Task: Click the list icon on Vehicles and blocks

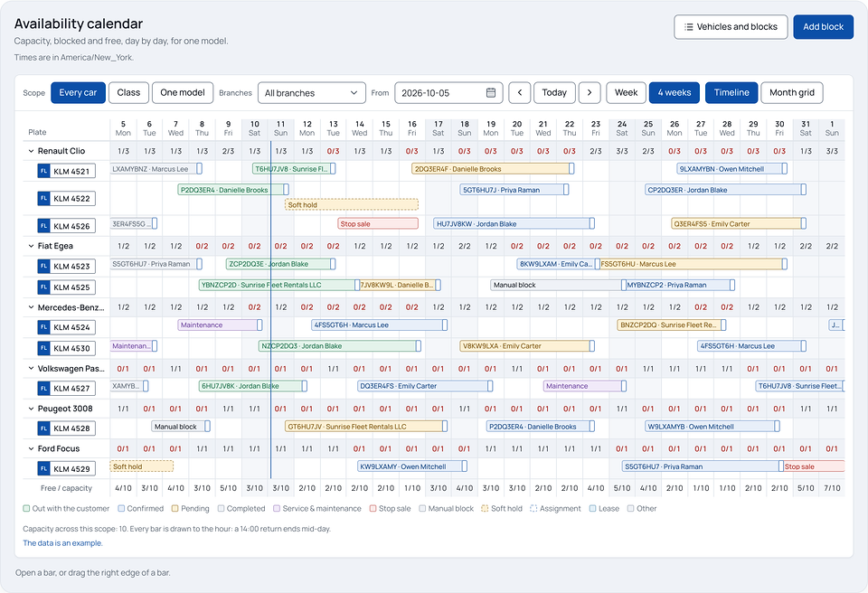Action: coord(689,26)
